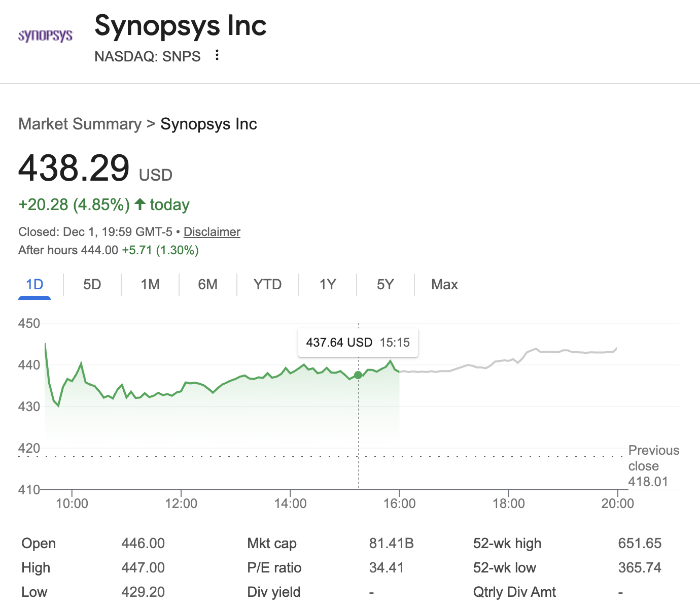Click the 52-wk high value 651.65
This screenshot has width=700, height=608.
coord(640,543)
